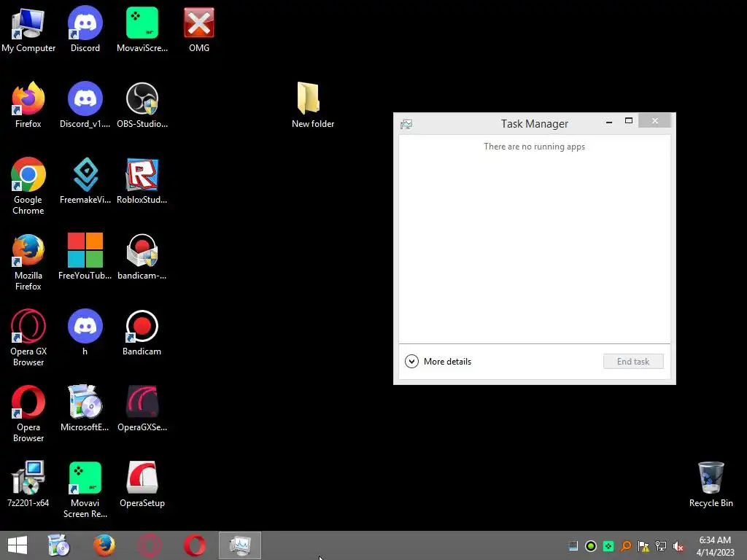Close the Task Manager window
This screenshot has height=560, width=747.
point(655,121)
